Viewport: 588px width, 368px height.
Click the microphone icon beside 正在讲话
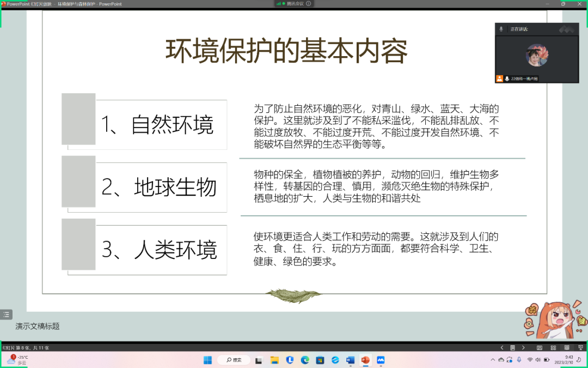pyautogui.click(x=501, y=29)
